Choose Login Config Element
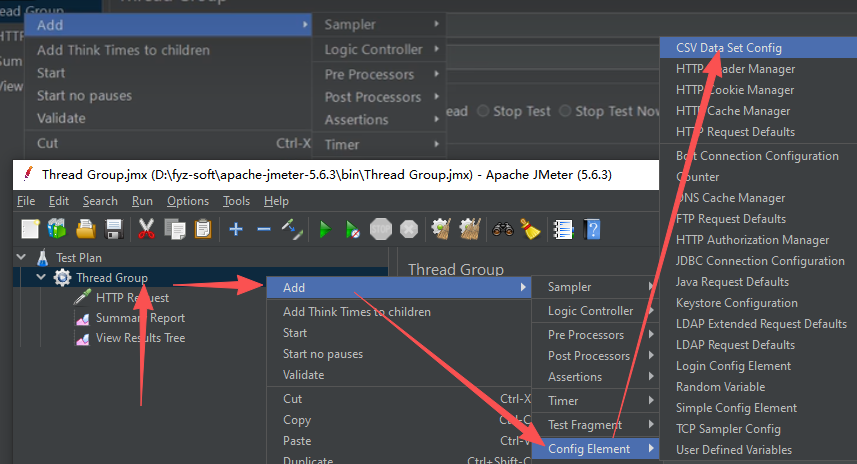Screen dimensions: 857x464 click(x=758, y=366)
